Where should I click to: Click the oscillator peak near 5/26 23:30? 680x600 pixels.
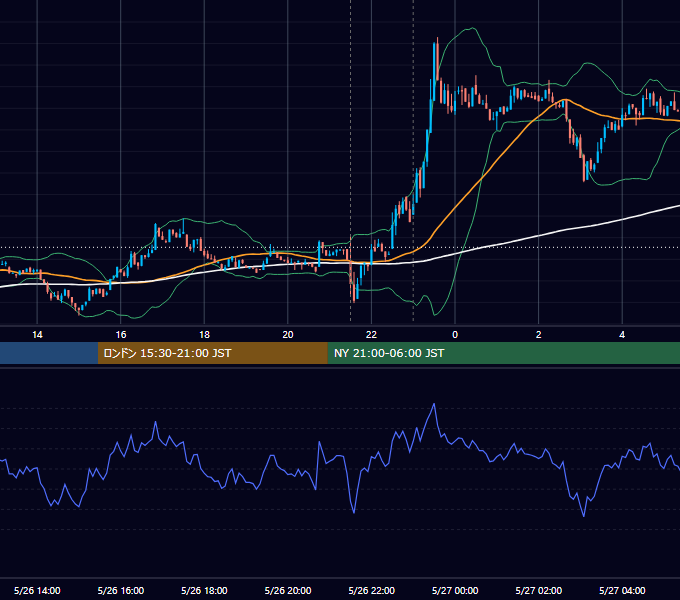pyautogui.click(x=434, y=404)
